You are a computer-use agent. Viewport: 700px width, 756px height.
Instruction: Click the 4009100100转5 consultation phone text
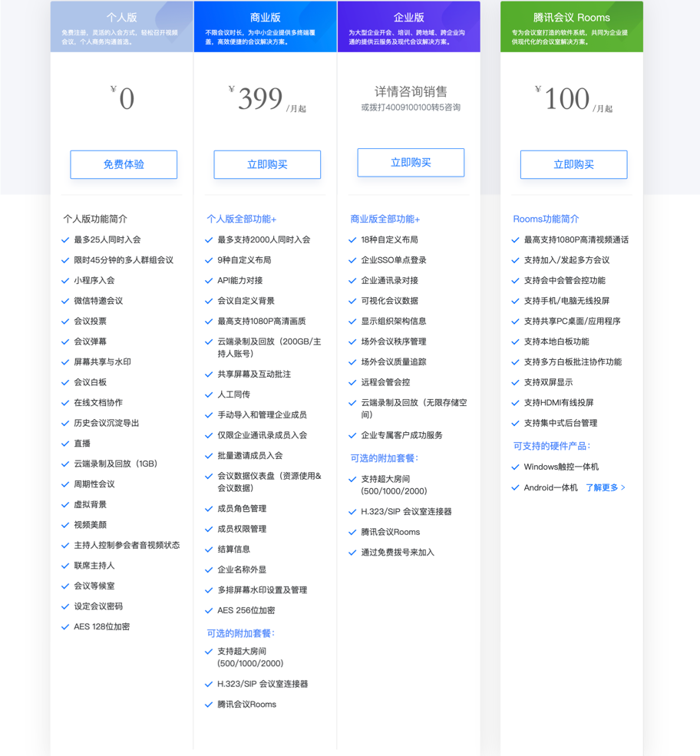pyautogui.click(x=410, y=106)
